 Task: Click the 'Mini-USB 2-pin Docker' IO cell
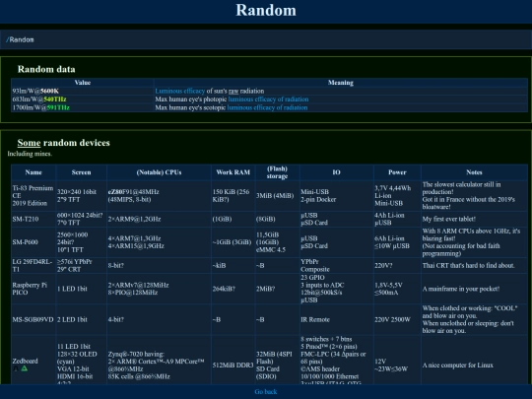tap(336, 196)
